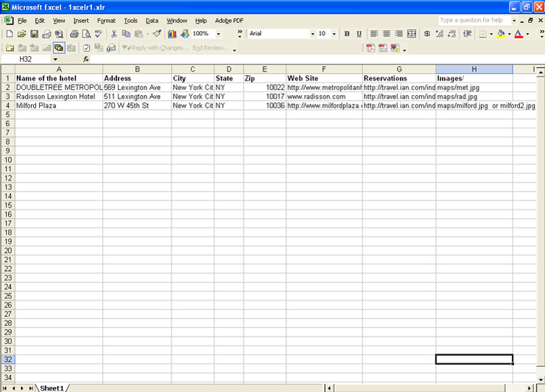Expand the Fill Color dropdown arrow
545x392 pixels.
coord(509,34)
